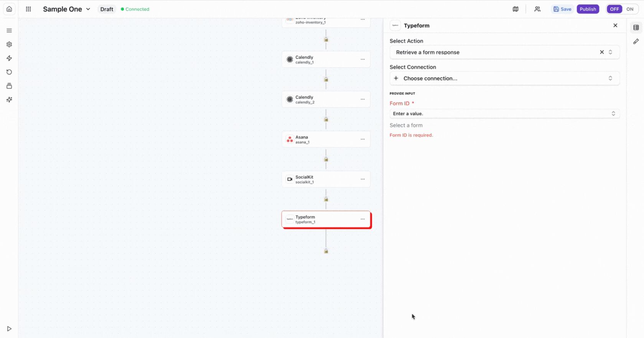Open the storage stack icon in sidebar
The width and height of the screenshot is (644, 338).
[9, 86]
